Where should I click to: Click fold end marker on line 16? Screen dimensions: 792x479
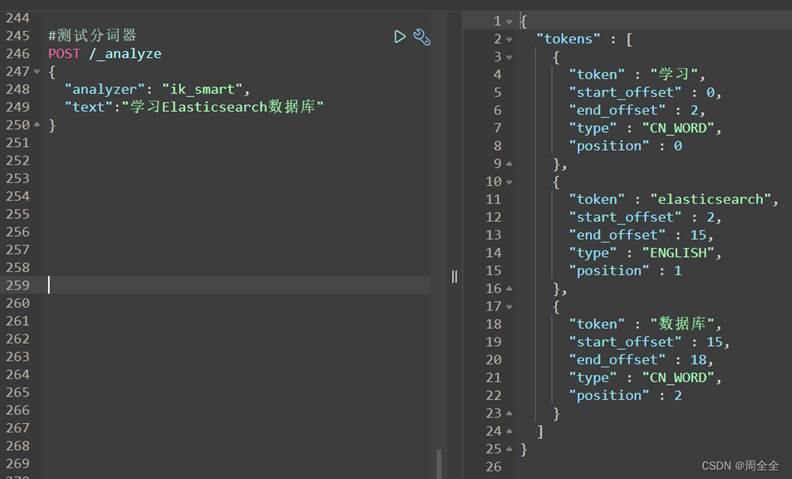pyautogui.click(x=509, y=289)
